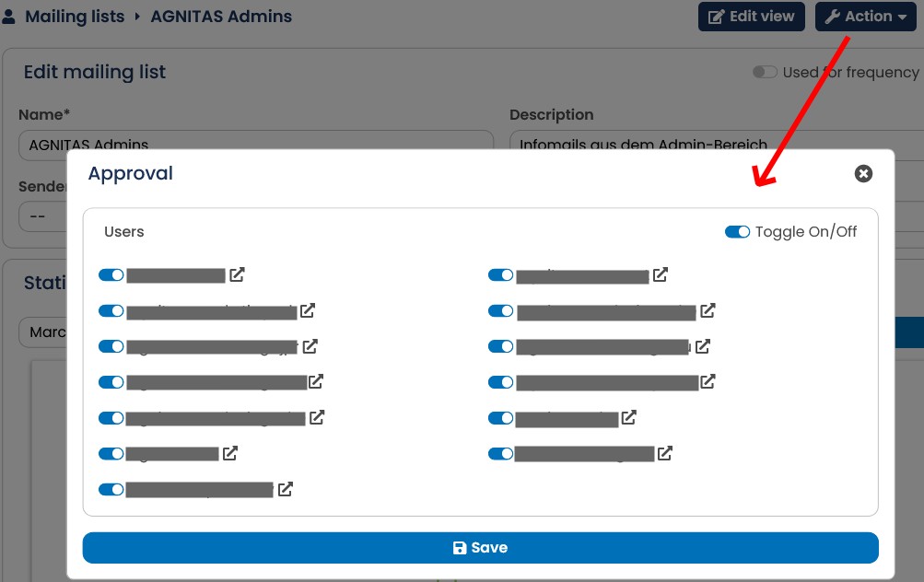Go to Mailing lists breadcrumb
Viewport: 924px width, 582px height.
click(x=75, y=17)
